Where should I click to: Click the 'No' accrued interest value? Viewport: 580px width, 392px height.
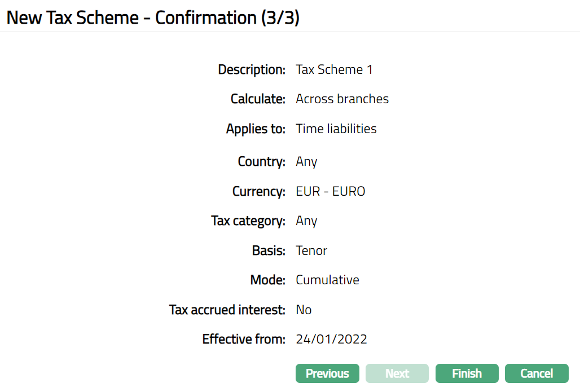pyautogui.click(x=304, y=310)
